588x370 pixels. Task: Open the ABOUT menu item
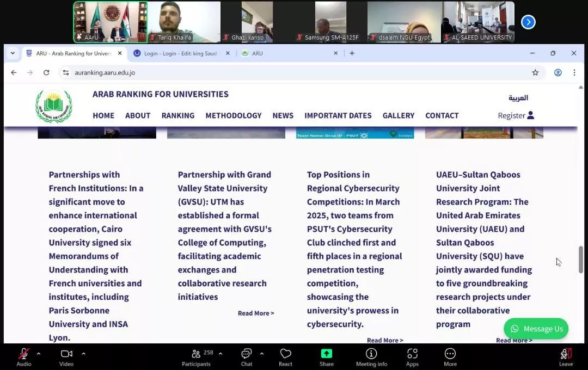[138, 115]
